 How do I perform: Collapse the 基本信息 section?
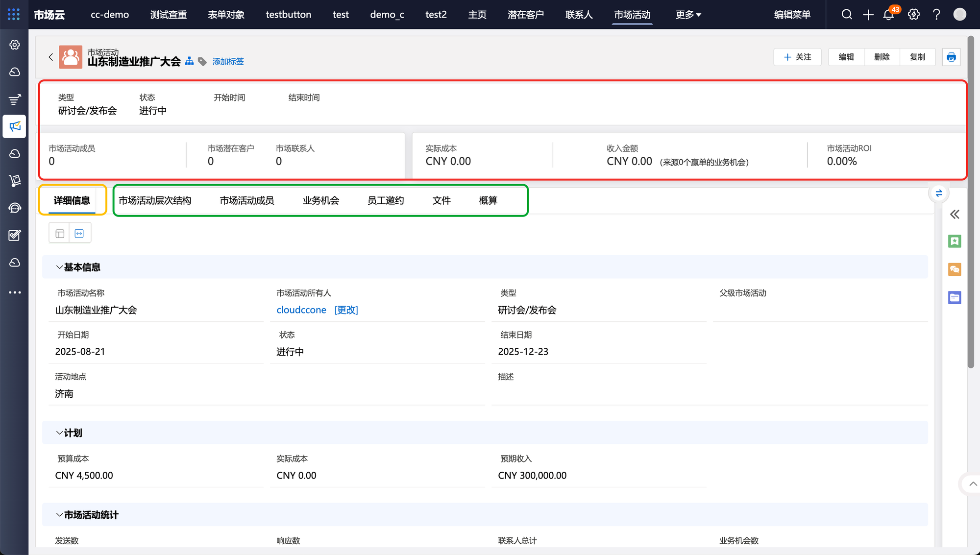(59, 267)
